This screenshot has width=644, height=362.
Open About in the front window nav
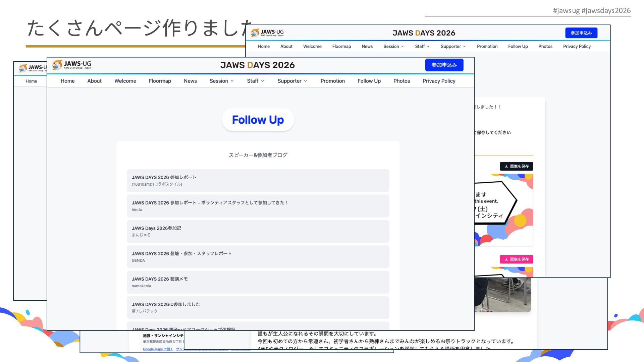pos(94,81)
